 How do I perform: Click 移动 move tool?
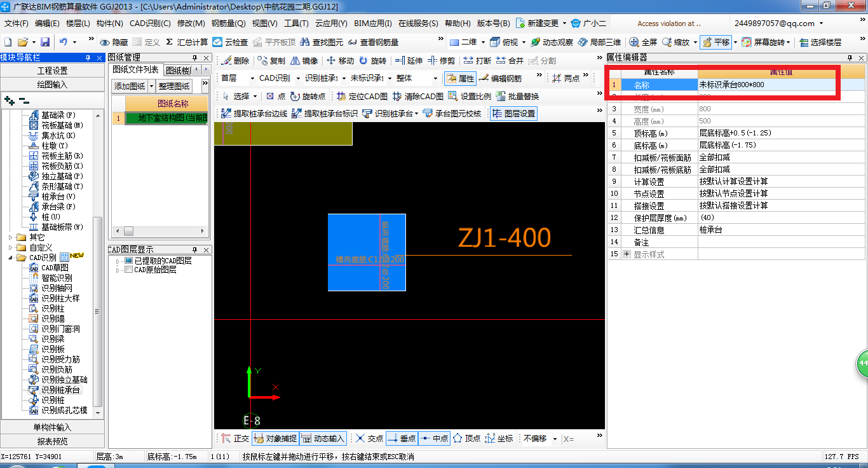point(340,61)
